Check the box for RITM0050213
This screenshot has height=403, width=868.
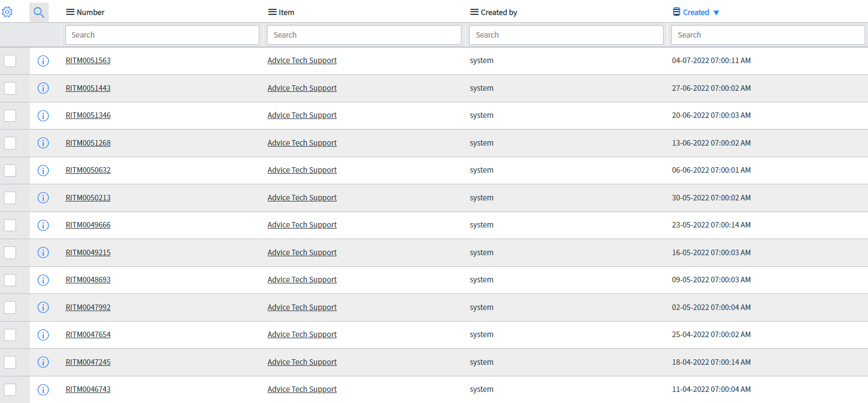(10, 198)
